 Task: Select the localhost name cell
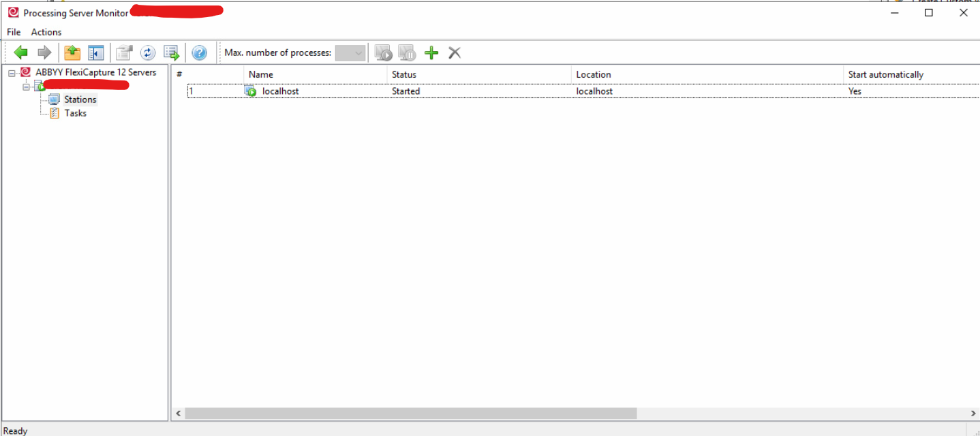click(281, 91)
